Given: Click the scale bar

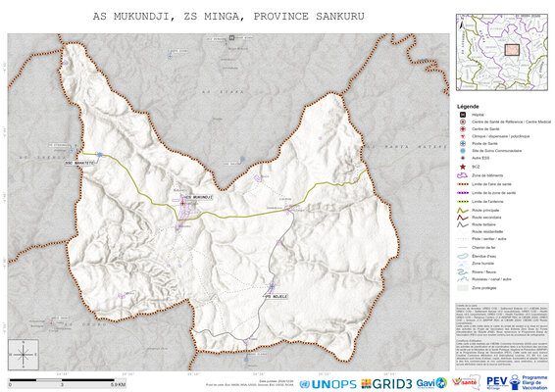Looking at the screenshot, I should pyautogui.click(x=63, y=380).
